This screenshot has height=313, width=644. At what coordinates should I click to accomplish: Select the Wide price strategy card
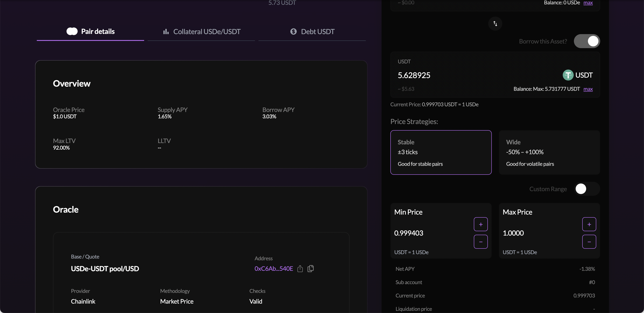[549, 152]
